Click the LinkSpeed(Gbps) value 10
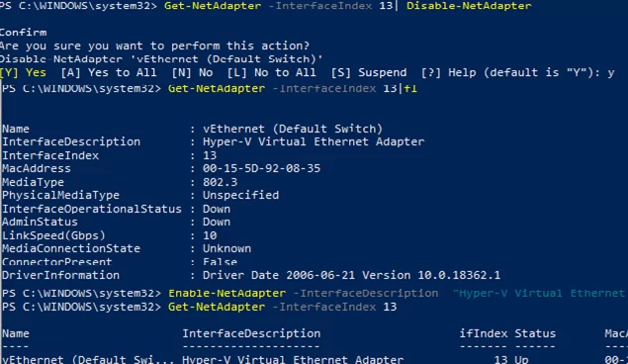The width and height of the screenshot is (628, 364). click(x=210, y=235)
